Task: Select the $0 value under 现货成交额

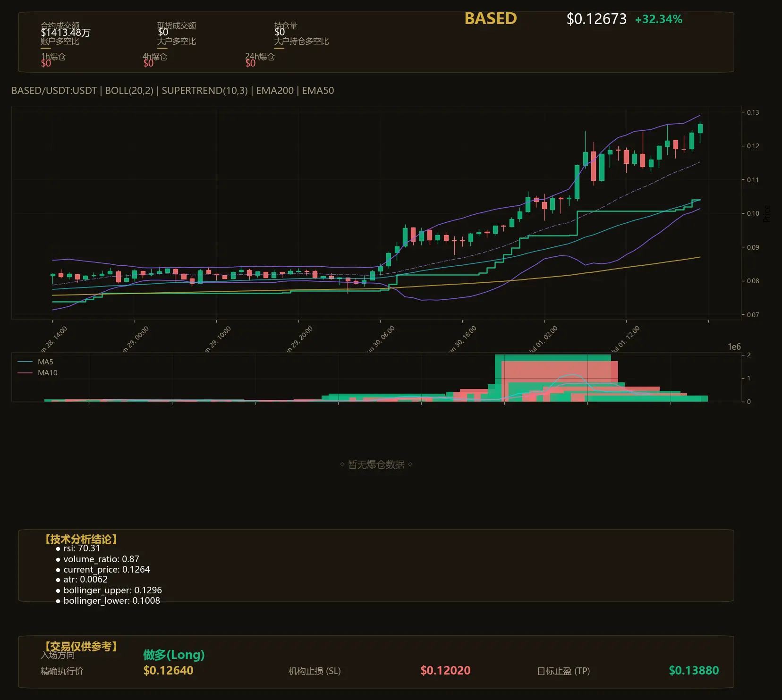Action: click(x=163, y=33)
